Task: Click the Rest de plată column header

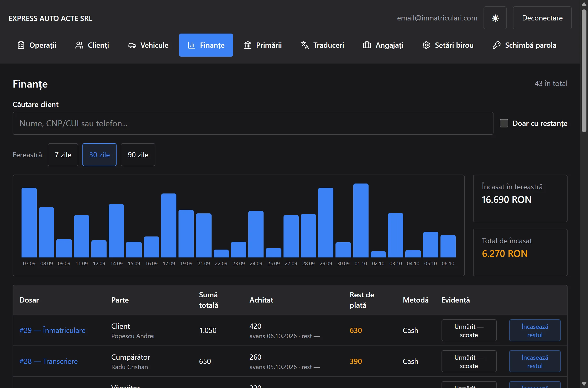Action: coord(362,300)
